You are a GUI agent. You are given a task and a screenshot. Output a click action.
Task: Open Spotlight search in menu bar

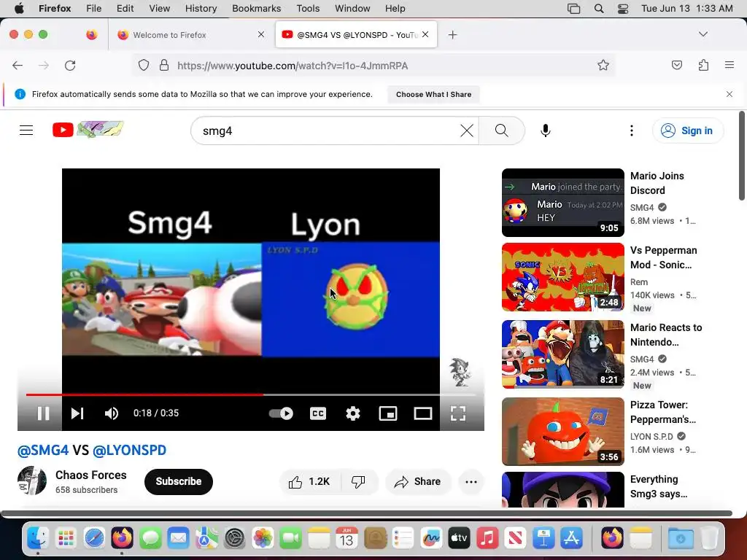coord(599,9)
